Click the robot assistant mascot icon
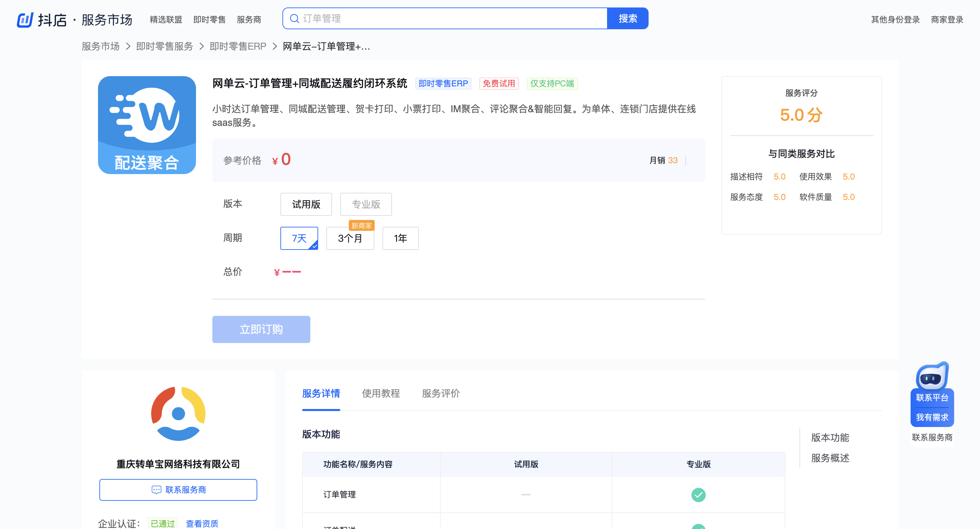This screenshot has height=529, width=980. point(932,375)
